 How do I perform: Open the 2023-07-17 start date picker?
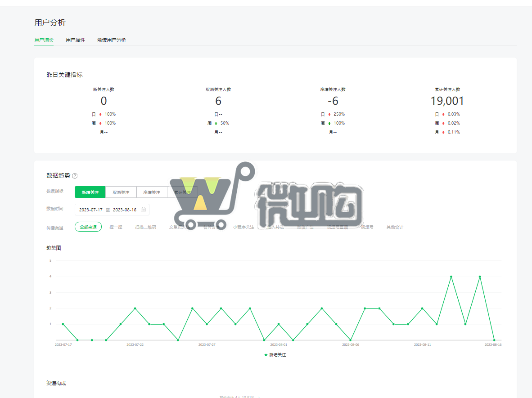[91, 210]
